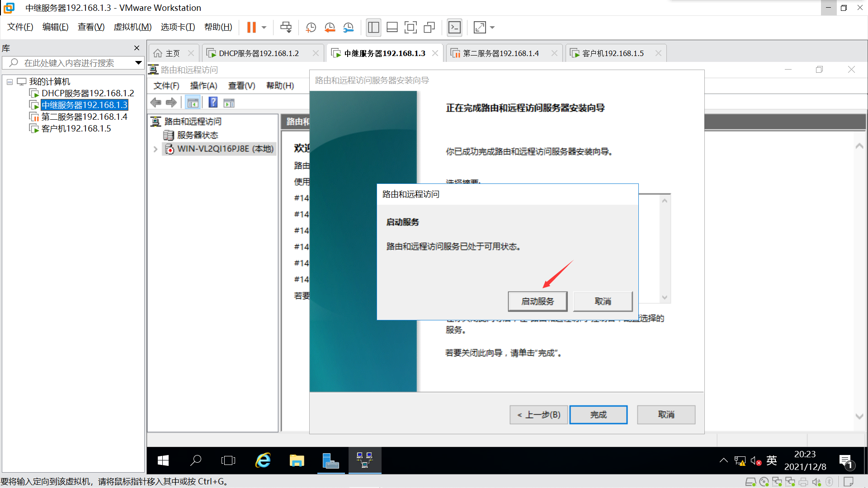This screenshot has height=488, width=868.
Task: Click the enter full screen icon
Action: (410, 28)
